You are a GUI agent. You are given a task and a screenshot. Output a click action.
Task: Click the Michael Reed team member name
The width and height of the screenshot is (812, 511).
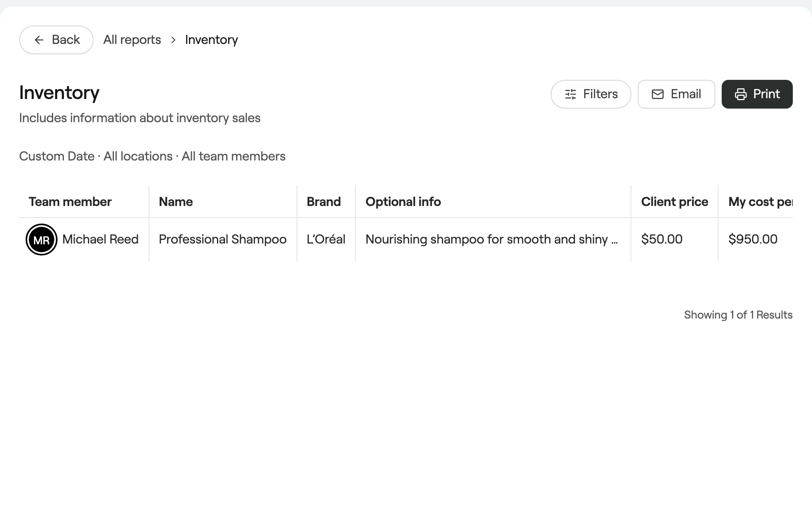tap(100, 239)
